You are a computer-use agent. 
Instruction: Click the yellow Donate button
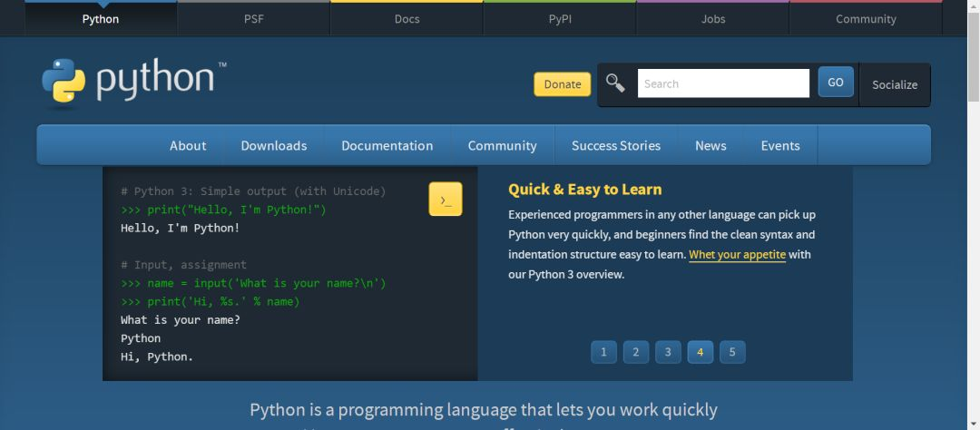point(563,84)
